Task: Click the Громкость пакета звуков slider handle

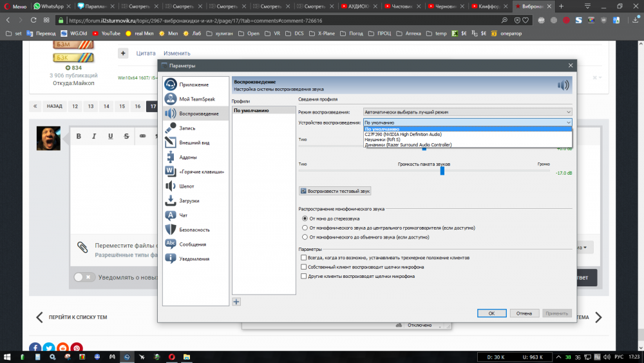Action: pos(442,171)
